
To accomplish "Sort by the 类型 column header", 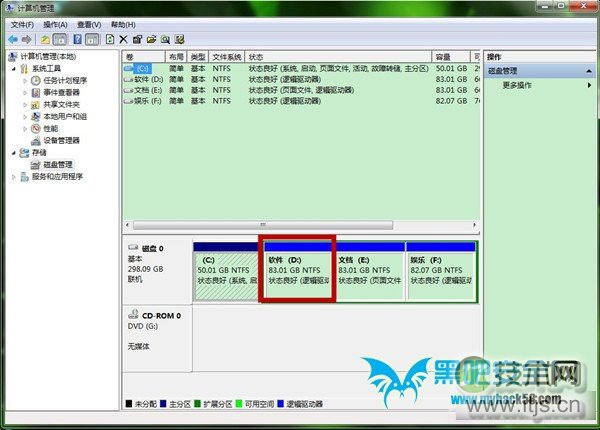I will tap(198, 57).
